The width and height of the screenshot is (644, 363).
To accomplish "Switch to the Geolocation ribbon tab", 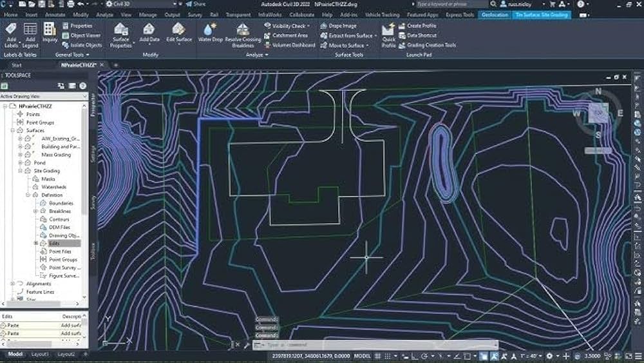I will click(x=495, y=15).
